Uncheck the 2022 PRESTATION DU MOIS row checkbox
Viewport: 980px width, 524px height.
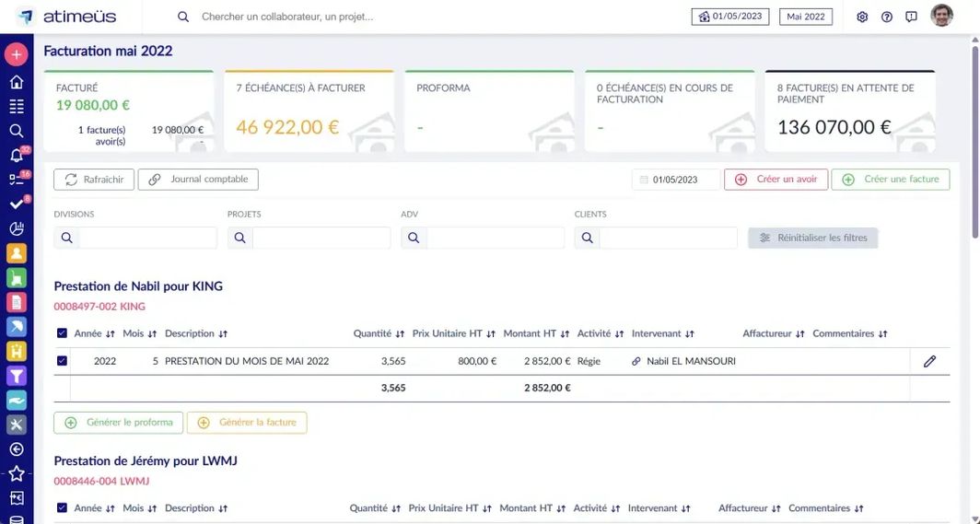coord(62,361)
